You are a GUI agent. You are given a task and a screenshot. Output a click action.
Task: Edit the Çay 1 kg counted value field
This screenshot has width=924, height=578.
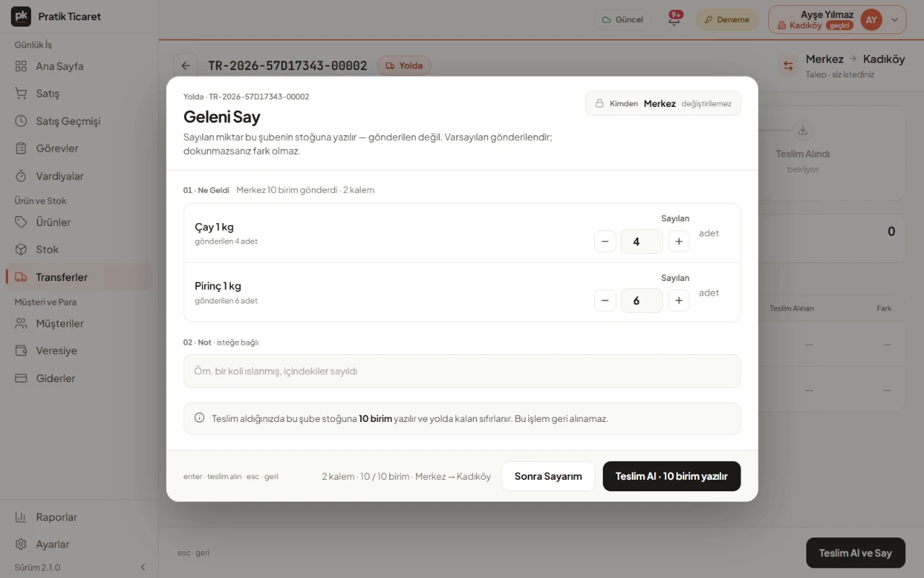click(x=642, y=241)
